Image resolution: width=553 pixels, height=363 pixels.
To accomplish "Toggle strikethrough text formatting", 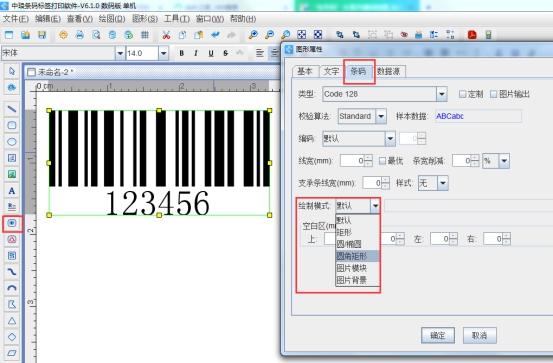I will (225, 53).
